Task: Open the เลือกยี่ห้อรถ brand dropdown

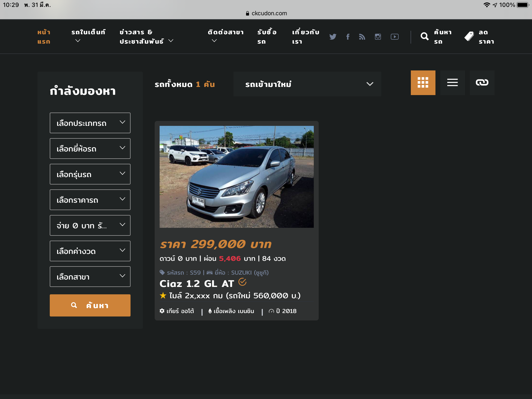Action: pos(90,149)
